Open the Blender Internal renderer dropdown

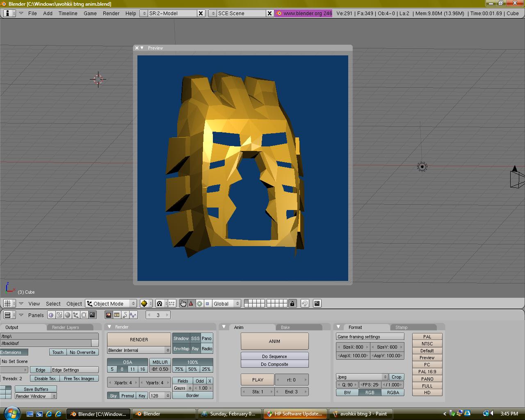139,350
